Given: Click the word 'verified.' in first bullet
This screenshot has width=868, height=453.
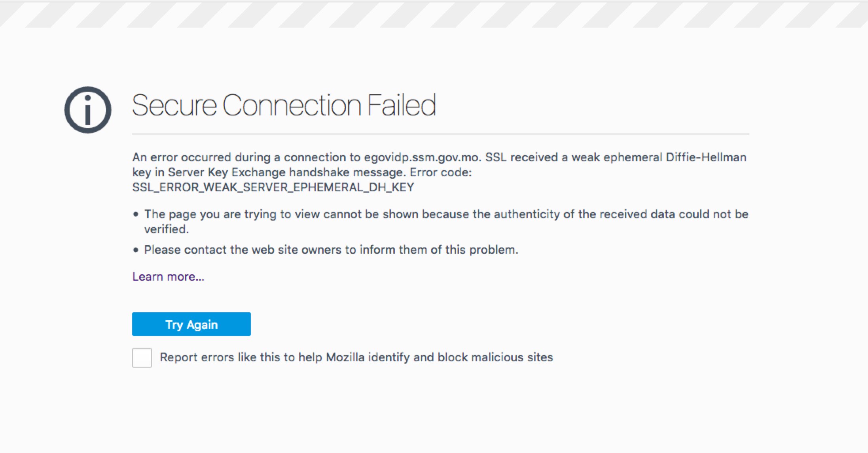Looking at the screenshot, I should (x=167, y=229).
